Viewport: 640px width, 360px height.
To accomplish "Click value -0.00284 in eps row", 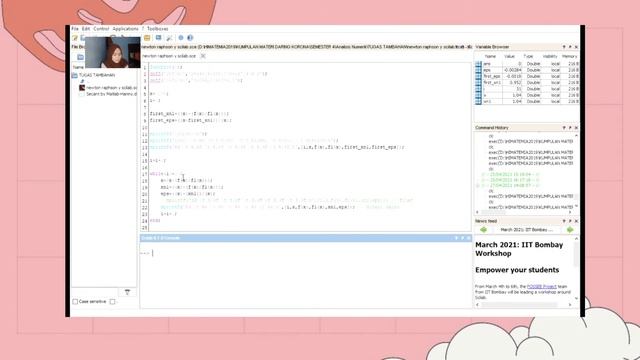I will pyautogui.click(x=513, y=70).
